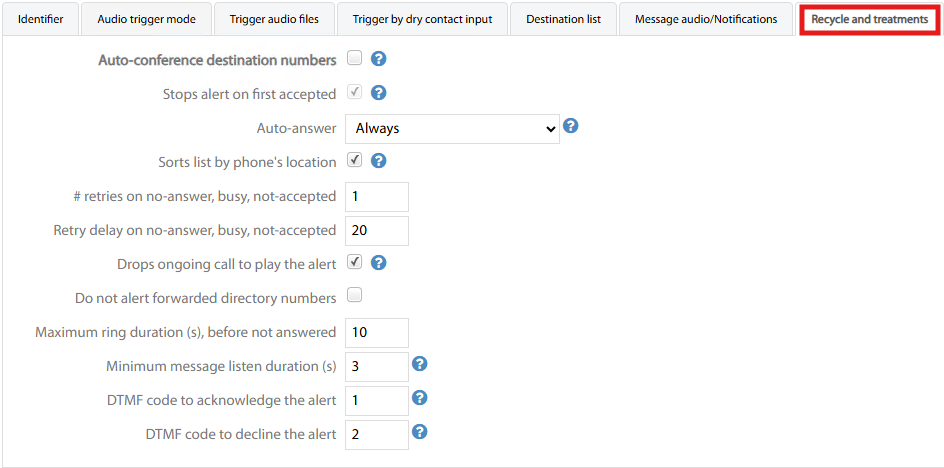Check Do not alert forwarded directory numbers
The image size is (944, 468).
point(354,296)
